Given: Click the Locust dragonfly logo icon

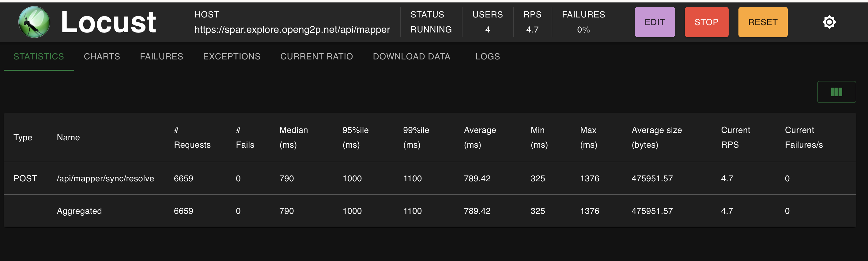Looking at the screenshot, I should pos(34,22).
